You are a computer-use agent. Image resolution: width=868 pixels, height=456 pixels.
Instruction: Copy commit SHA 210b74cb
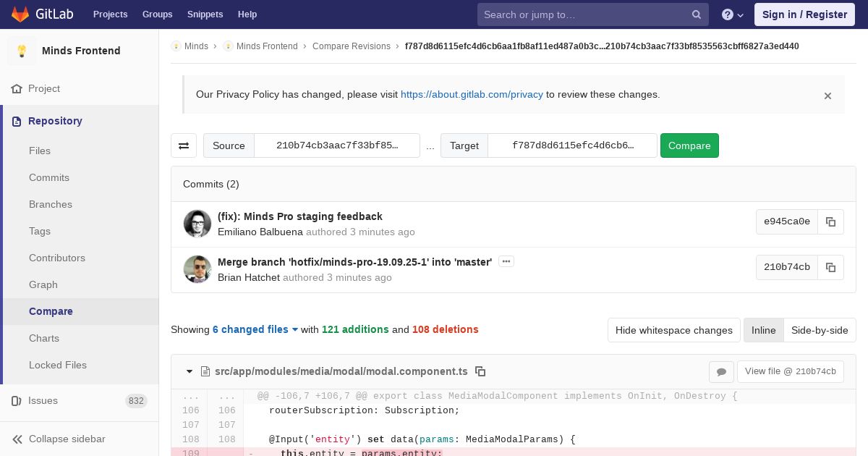point(830,267)
